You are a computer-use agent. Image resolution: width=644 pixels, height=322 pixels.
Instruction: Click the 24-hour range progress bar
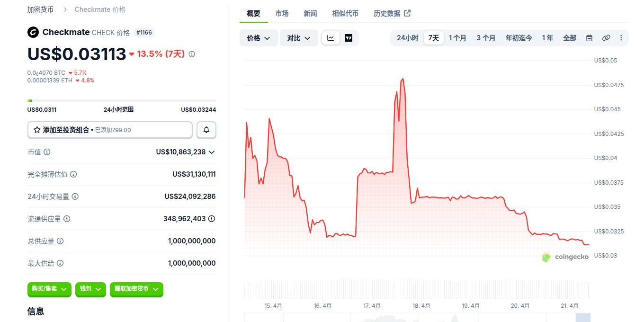[122, 100]
